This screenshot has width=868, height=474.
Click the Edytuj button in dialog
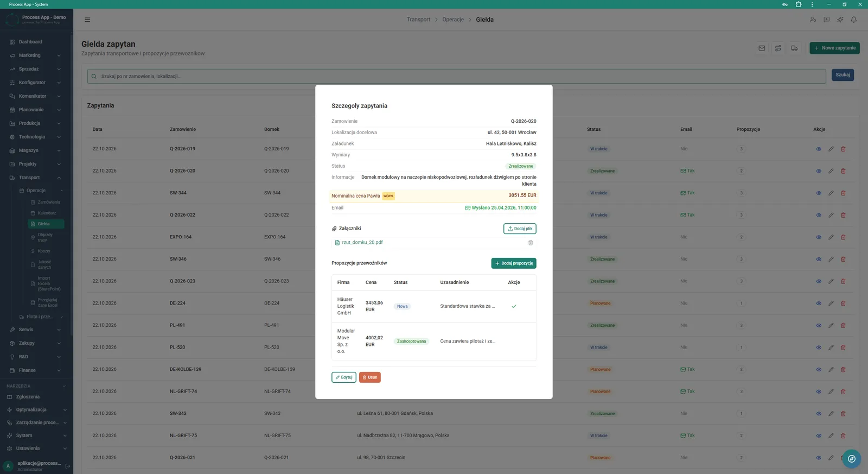pos(344,377)
